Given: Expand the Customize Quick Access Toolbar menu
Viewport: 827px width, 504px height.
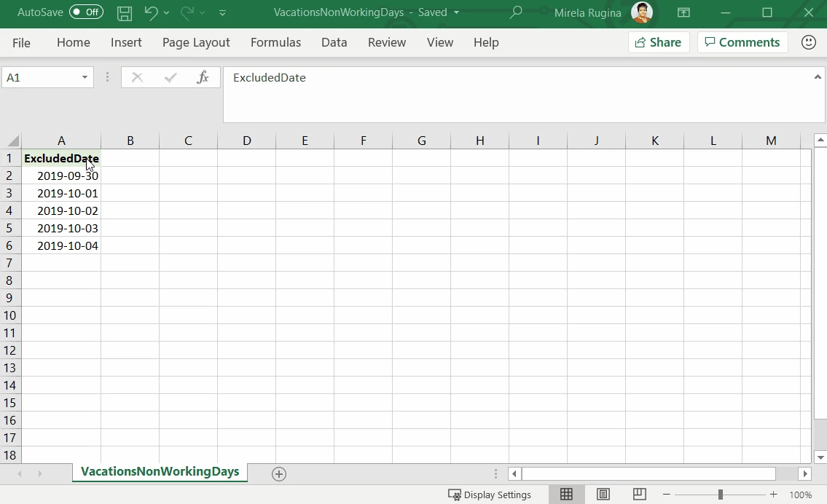Looking at the screenshot, I should click(222, 12).
